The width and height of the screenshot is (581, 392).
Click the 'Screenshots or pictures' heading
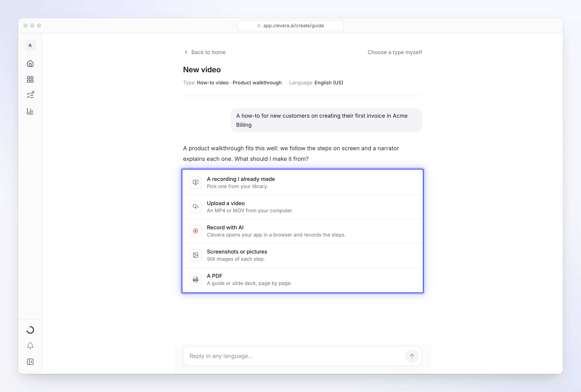pos(237,252)
